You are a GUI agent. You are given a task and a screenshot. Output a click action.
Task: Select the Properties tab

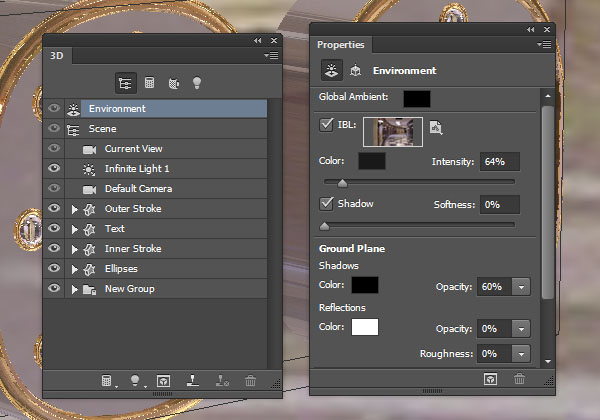pyautogui.click(x=341, y=45)
